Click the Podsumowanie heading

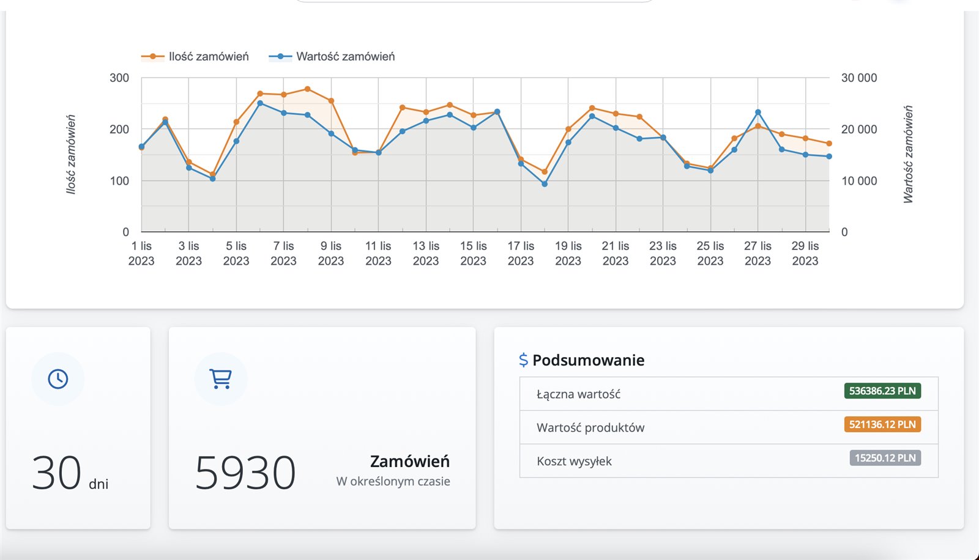pos(588,360)
